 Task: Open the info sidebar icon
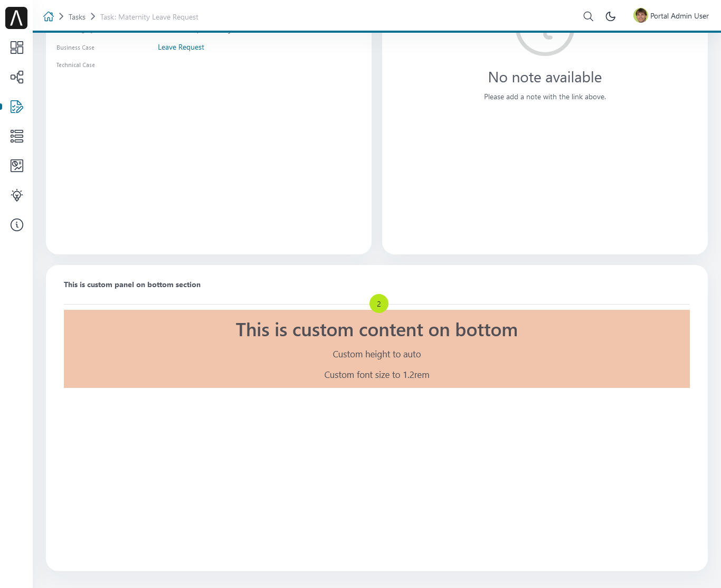click(17, 225)
